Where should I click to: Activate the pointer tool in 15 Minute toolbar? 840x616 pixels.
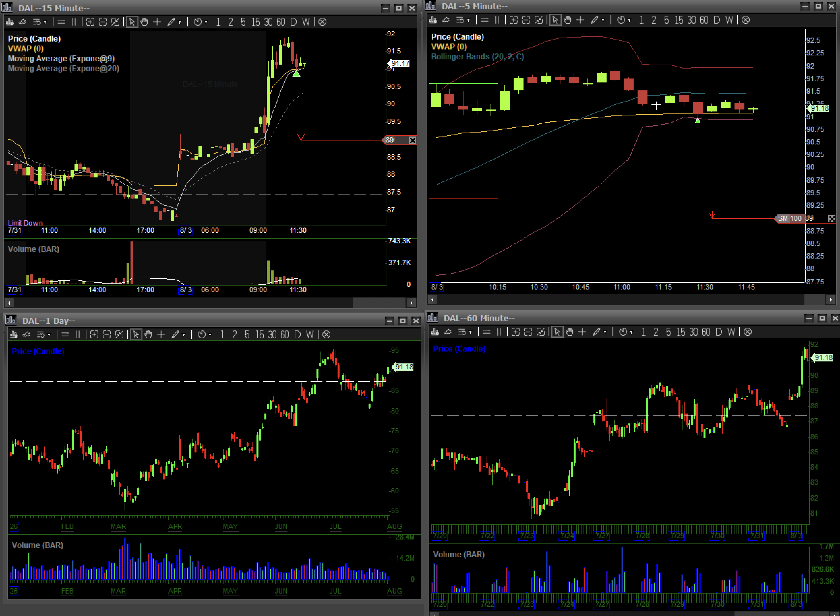tap(132, 22)
